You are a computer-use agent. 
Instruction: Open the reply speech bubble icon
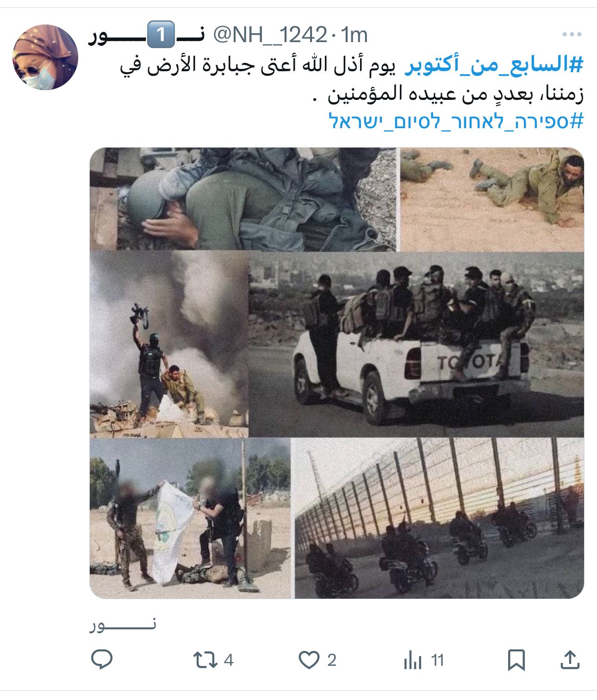[102, 660]
